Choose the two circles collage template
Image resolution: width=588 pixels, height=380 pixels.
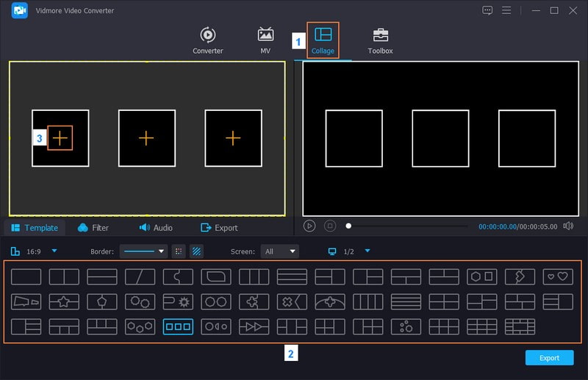pyautogui.click(x=216, y=302)
